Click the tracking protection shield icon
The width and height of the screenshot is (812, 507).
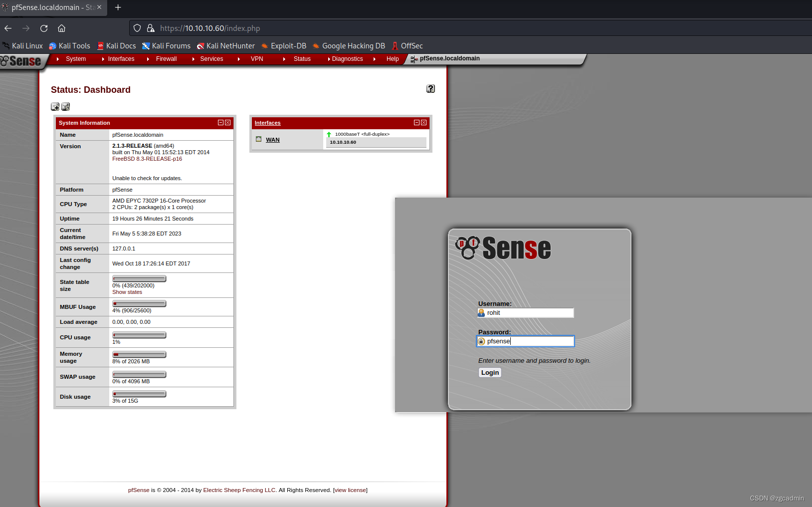[x=137, y=28]
